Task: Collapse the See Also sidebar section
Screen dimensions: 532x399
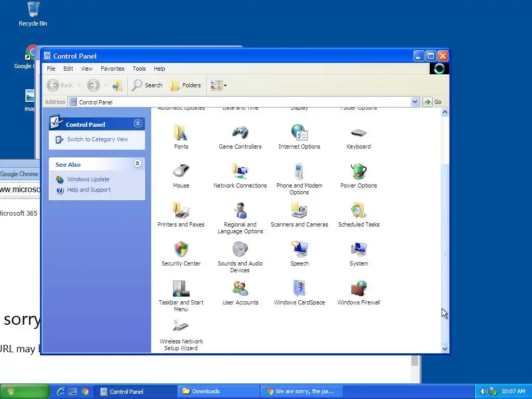Action: pyautogui.click(x=137, y=164)
